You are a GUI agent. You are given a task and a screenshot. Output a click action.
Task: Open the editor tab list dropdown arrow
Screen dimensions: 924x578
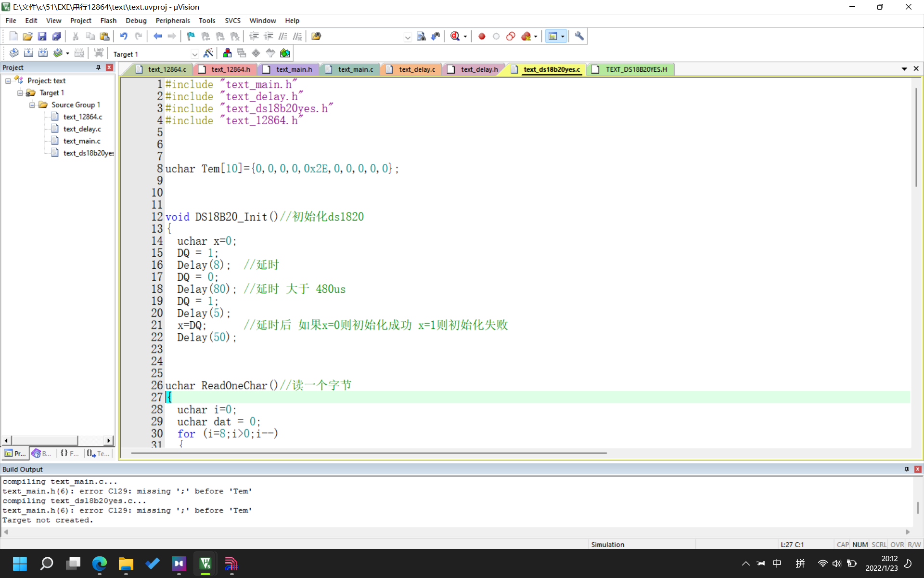pyautogui.click(x=904, y=69)
